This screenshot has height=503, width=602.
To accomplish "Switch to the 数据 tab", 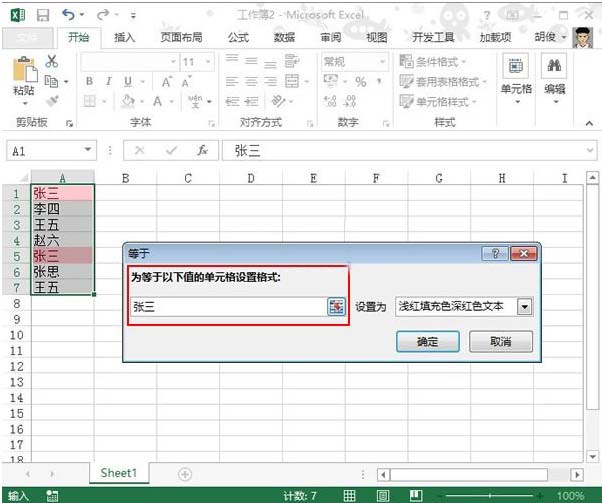I will (x=284, y=38).
